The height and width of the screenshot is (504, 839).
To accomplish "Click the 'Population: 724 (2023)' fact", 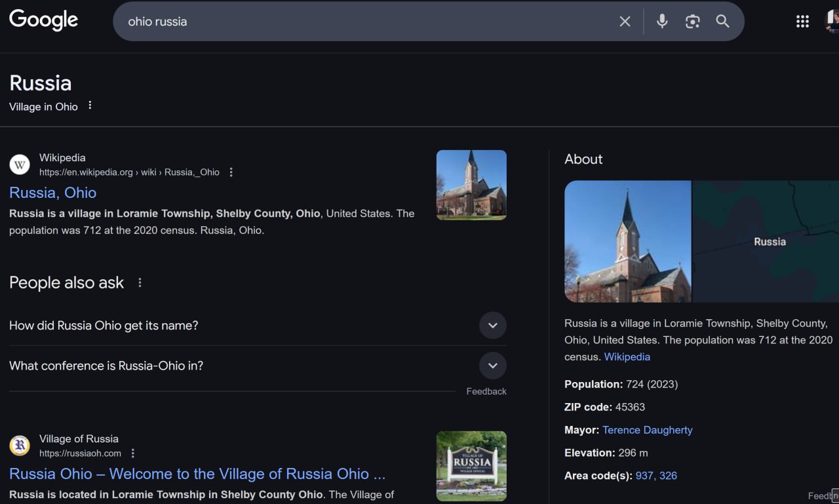I will point(621,384).
